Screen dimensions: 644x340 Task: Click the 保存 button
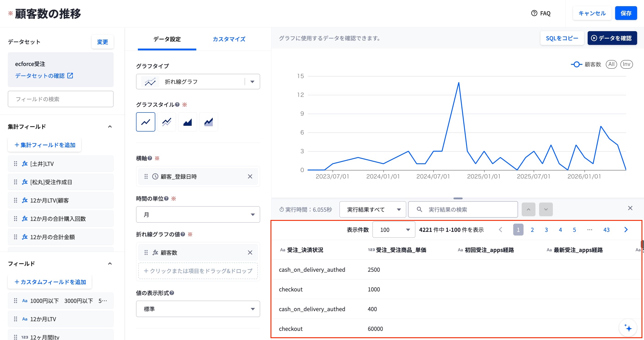[x=626, y=13]
